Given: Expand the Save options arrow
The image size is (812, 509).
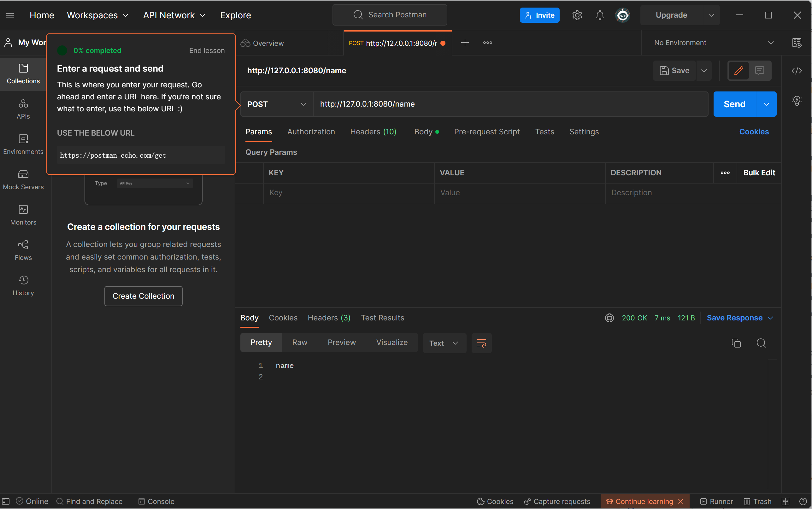Looking at the screenshot, I should (x=703, y=70).
